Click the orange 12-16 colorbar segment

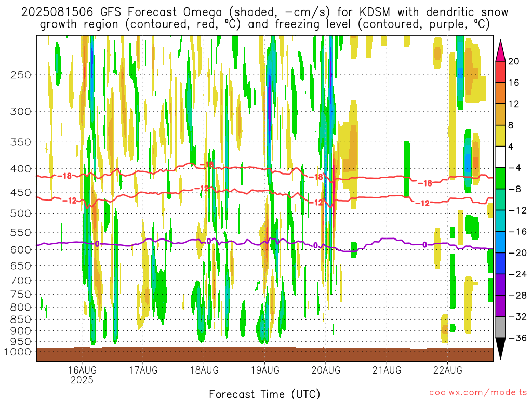click(500, 94)
